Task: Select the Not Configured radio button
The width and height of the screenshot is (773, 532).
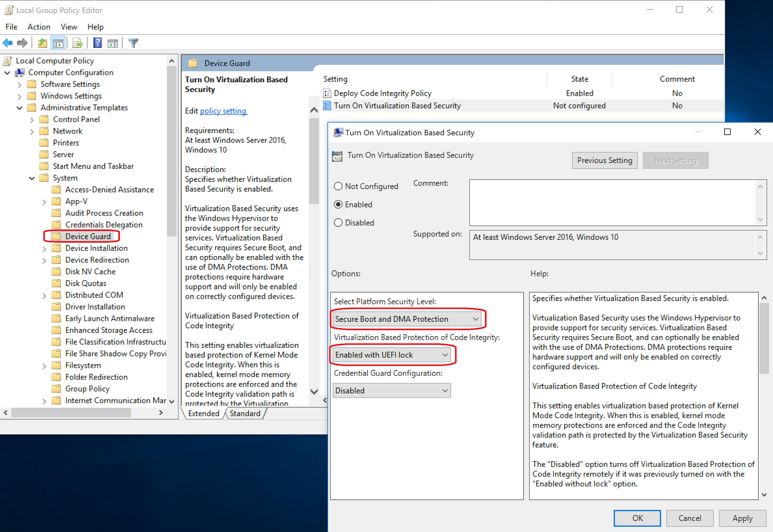Action: [x=338, y=187]
